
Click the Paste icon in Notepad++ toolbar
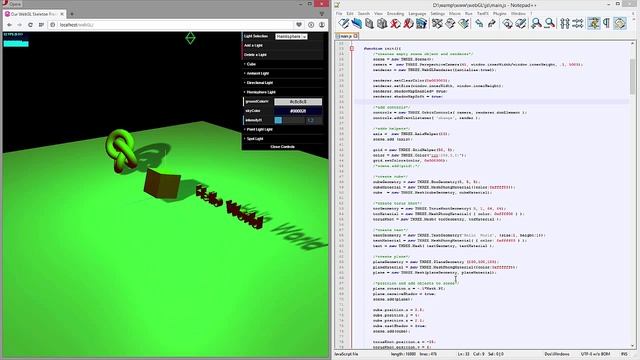463,23
